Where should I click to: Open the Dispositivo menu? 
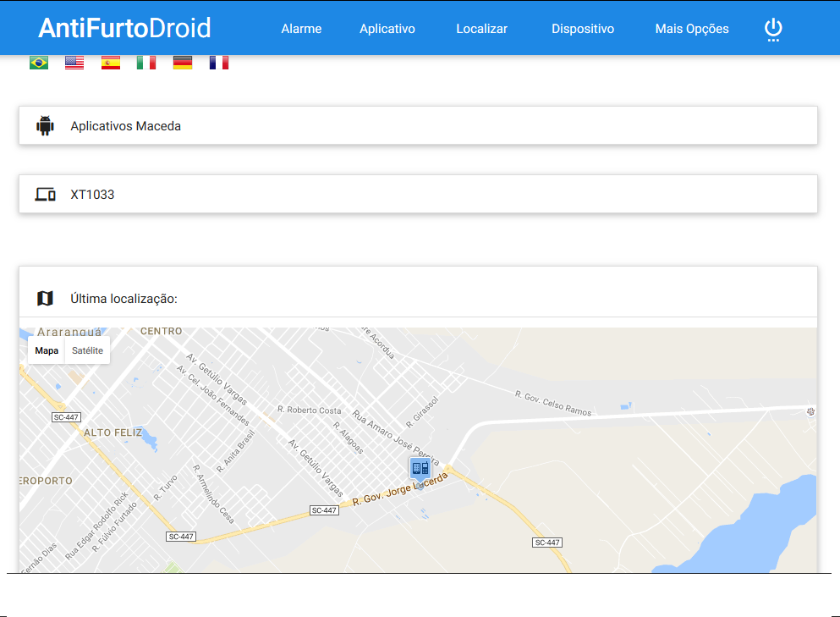tap(582, 29)
